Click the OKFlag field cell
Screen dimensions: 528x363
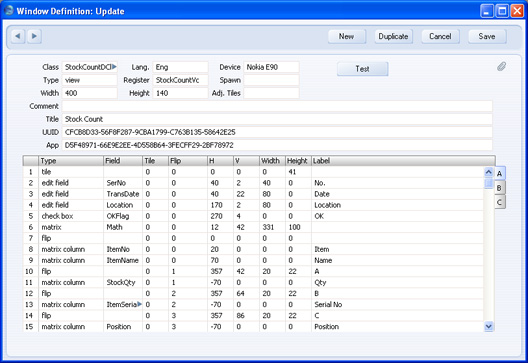tap(123, 216)
